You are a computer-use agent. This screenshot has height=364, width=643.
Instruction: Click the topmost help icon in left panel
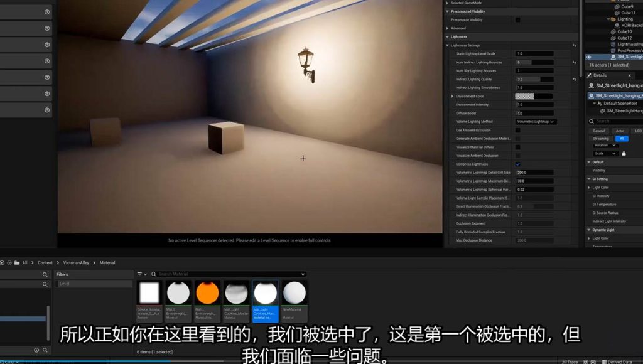pos(47,12)
